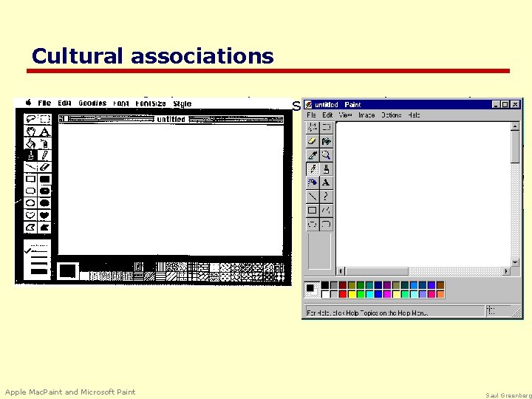Choose the thickest line width in MacPaint
The image size is (532, 399).
pyautogui.click(x=39, y=271)
